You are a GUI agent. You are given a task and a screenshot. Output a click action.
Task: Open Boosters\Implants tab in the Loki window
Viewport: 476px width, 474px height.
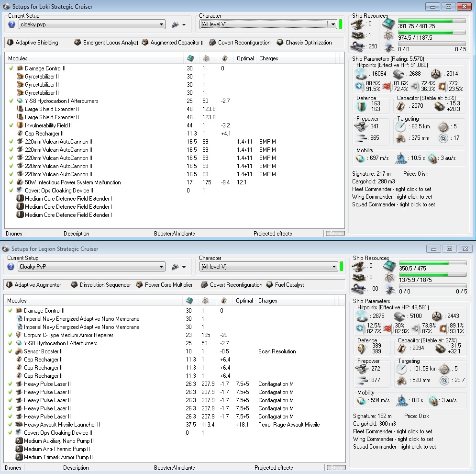point(174,233)
